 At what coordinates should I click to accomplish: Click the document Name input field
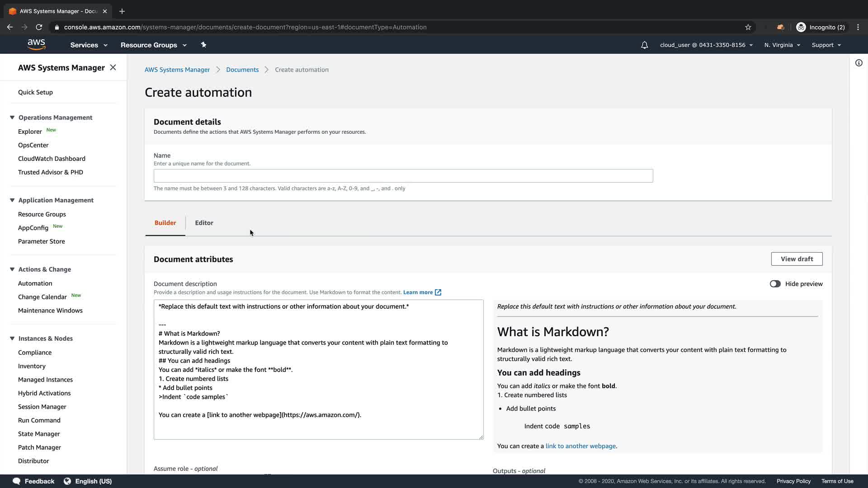pyautogui.click(x=403, y=176)
